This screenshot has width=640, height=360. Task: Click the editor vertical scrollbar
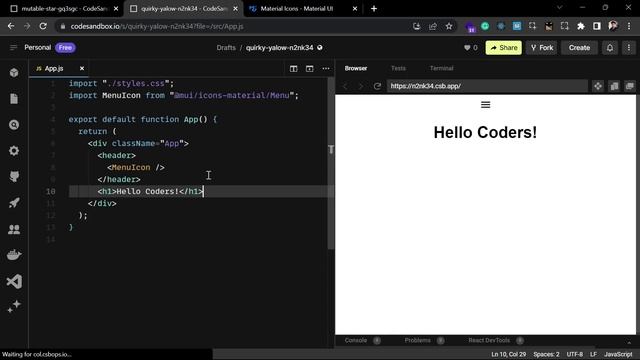coord(331,163)
